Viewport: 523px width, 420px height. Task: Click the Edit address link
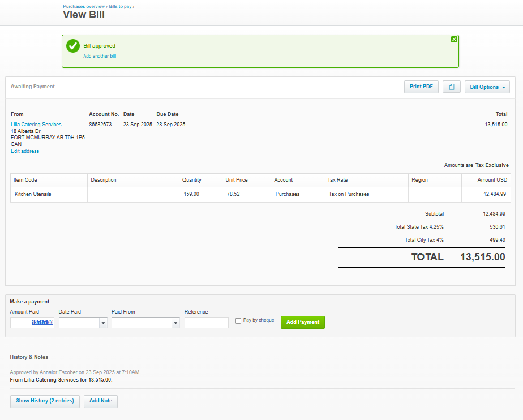pos(25,151)
